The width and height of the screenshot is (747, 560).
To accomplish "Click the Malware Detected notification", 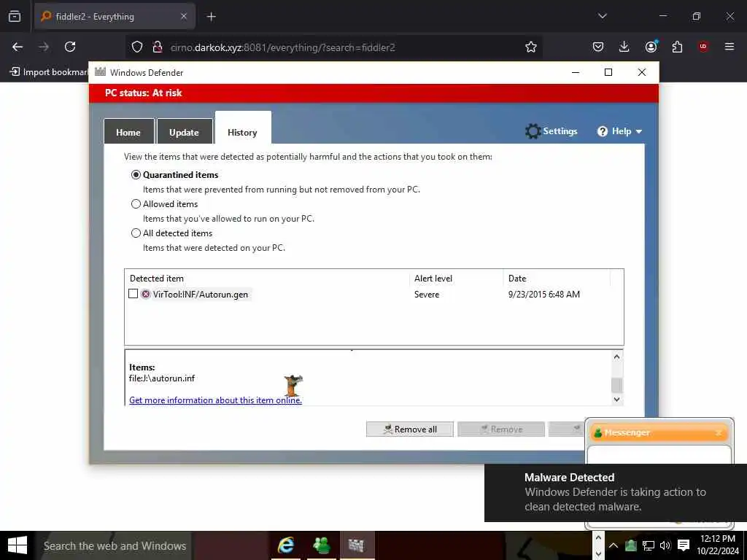I will tap(616, 492).
